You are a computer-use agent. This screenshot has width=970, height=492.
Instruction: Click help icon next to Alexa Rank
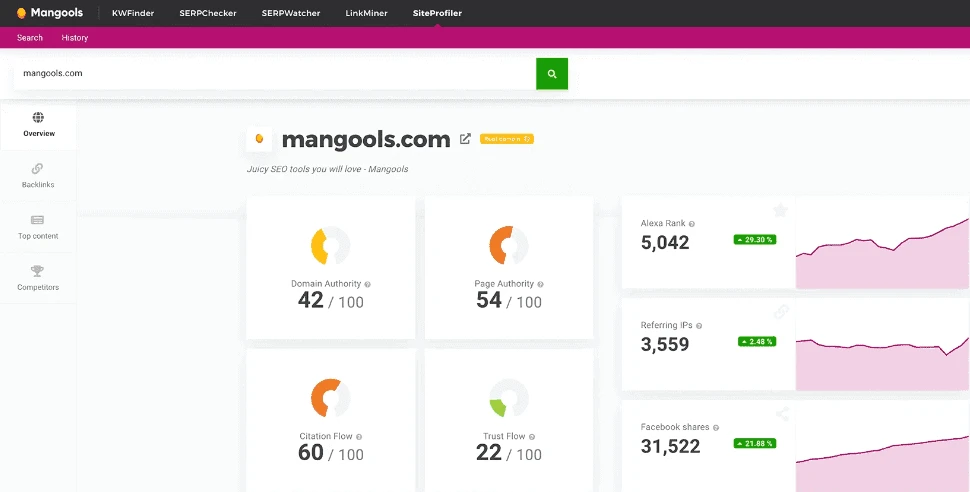point(692,224)
